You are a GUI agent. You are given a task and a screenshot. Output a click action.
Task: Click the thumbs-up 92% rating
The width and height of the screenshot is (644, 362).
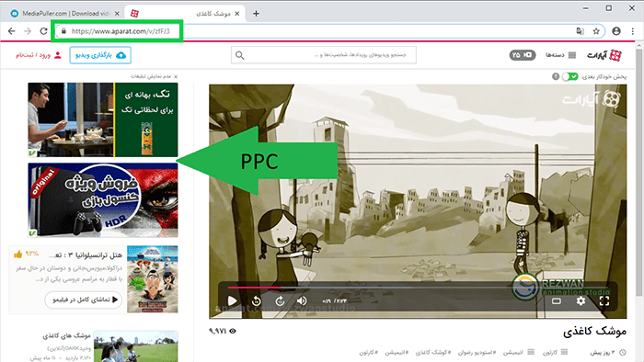(26, 255)
